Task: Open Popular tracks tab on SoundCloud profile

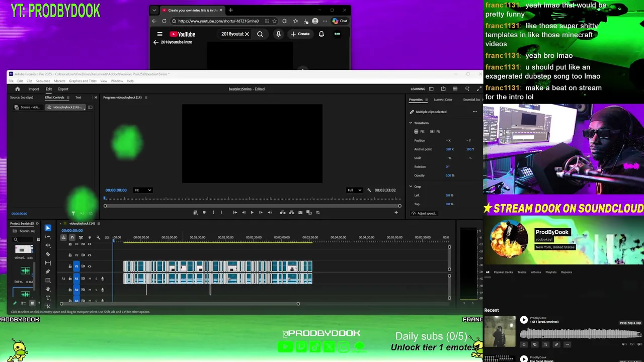Action: pyautogui.click(x=503, y=272)
